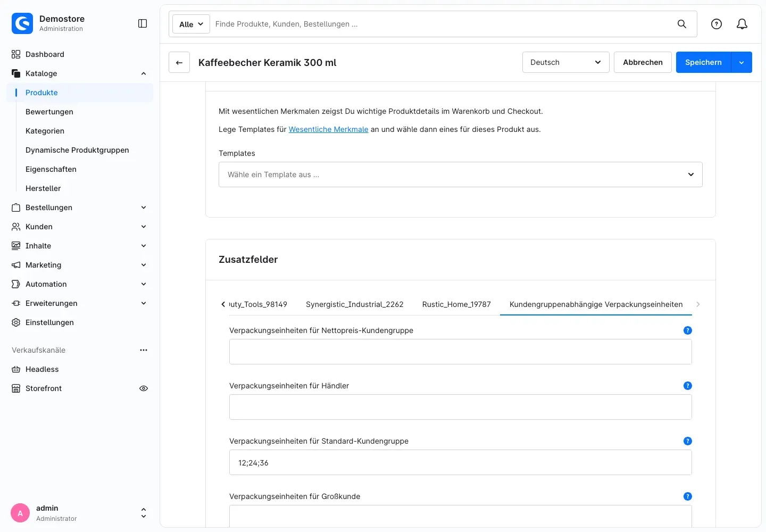The height and width of the screenshot is (532, 766).
Task: Click the search magnifier icon
Action: pos(682,24)
